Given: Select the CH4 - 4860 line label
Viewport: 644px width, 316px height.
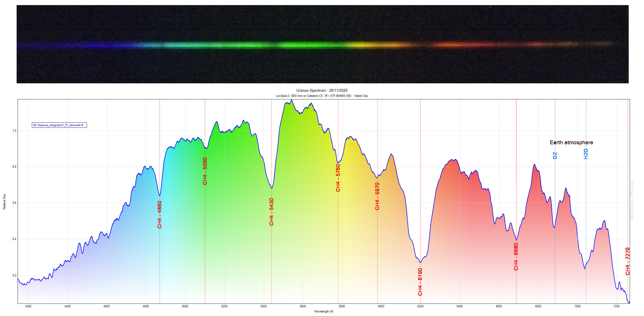Looking at the screenshot, I should click(x=160, y=215).
